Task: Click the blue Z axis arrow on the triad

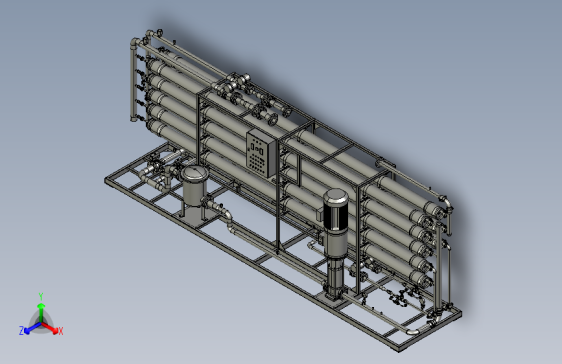Action: click(33, 328)
